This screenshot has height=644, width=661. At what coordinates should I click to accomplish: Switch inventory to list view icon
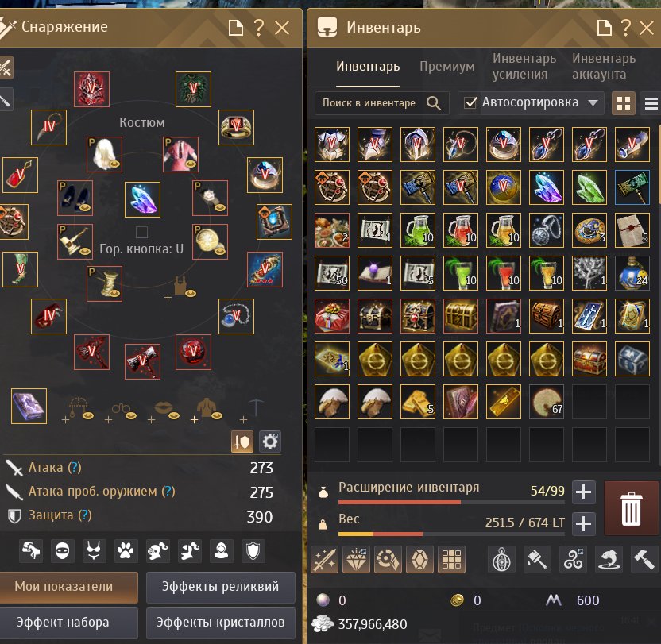[651, 103]
